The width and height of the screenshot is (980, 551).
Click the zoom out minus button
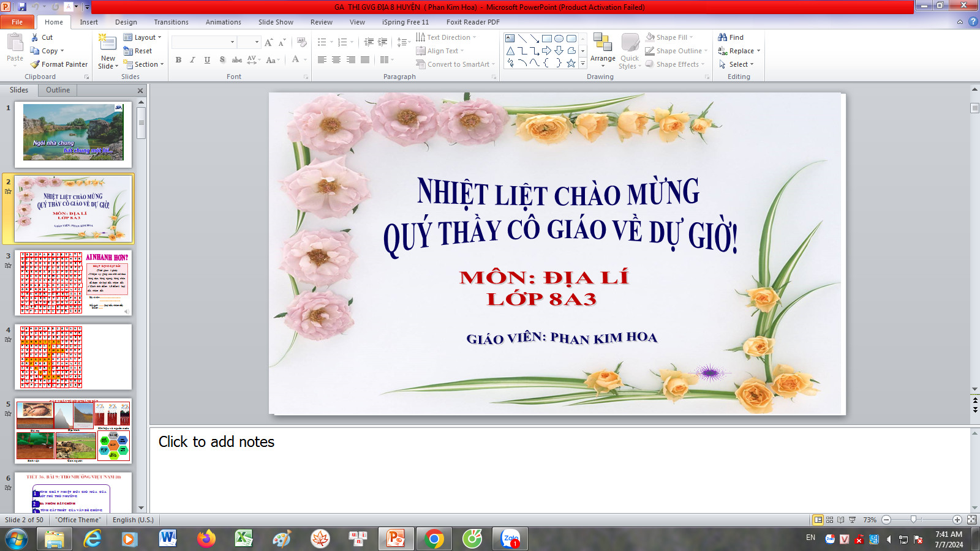pyautogui.click(x=886, y=520)
